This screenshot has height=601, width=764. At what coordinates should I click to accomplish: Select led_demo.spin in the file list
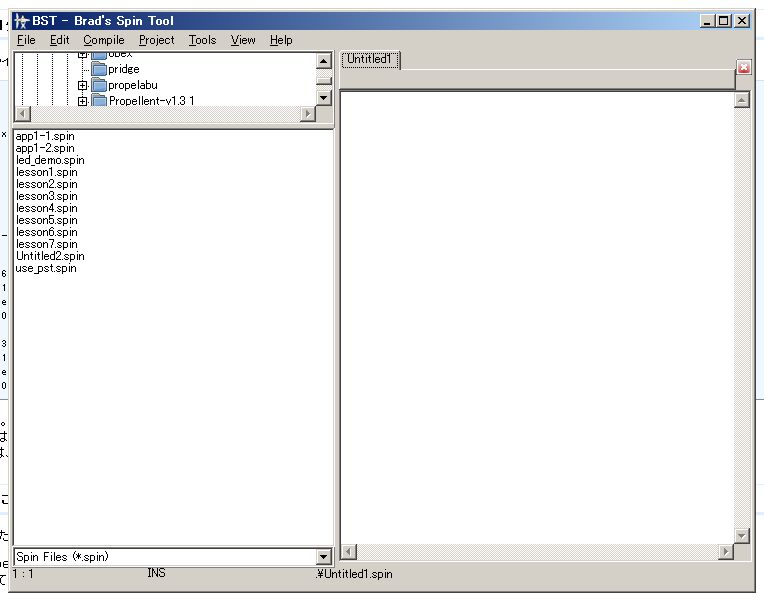coord(50,160)
